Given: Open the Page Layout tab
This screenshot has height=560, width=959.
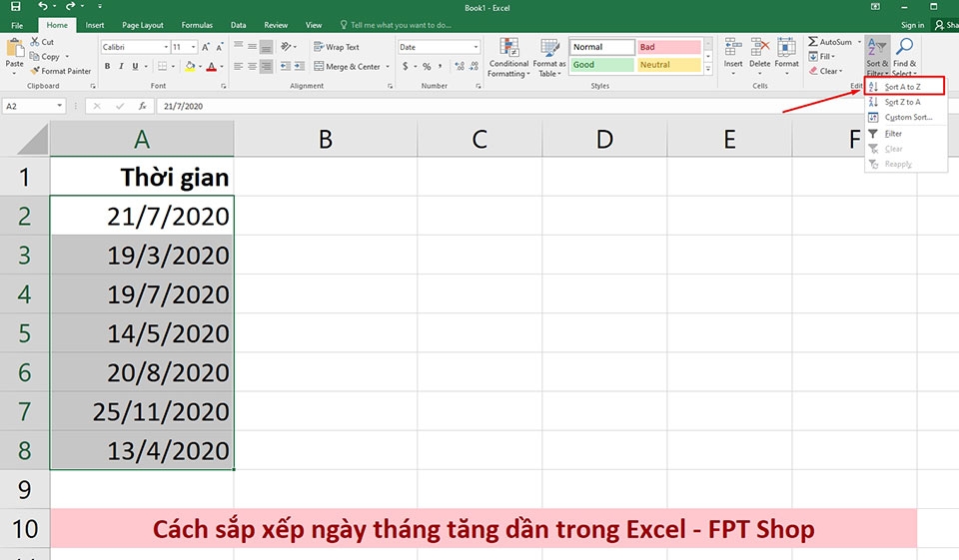Looking at the screenshot, I should 143,25.
